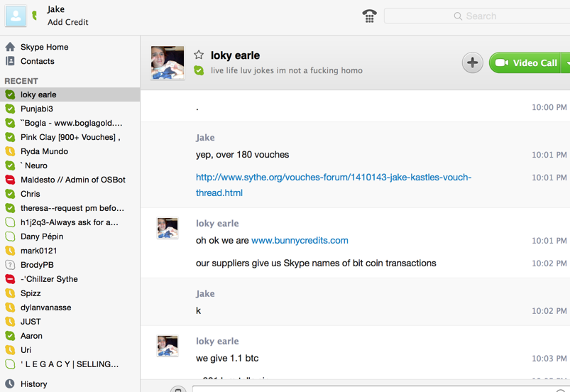
Task: Open the www.bunnycredits.com link
Action: tap(300, 240)
